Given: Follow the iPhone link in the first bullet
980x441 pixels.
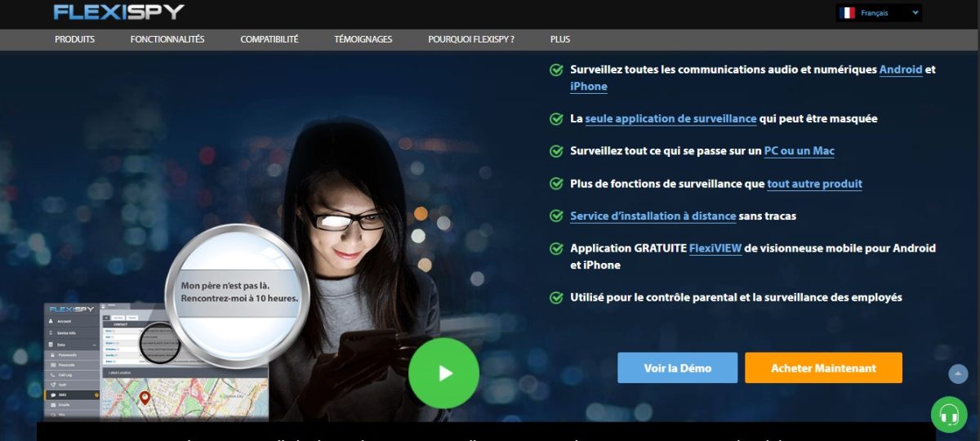Looking at the screenshot, I should [x=589, y=86].
